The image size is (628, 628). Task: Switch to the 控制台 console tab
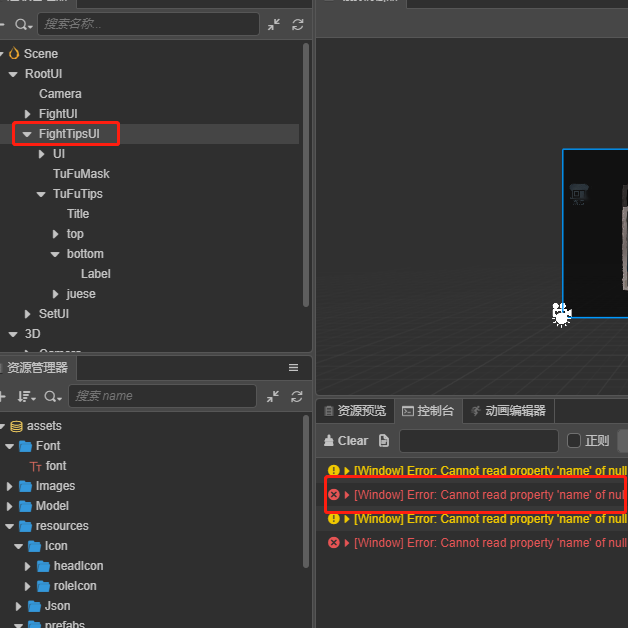[x=428, y=411]
